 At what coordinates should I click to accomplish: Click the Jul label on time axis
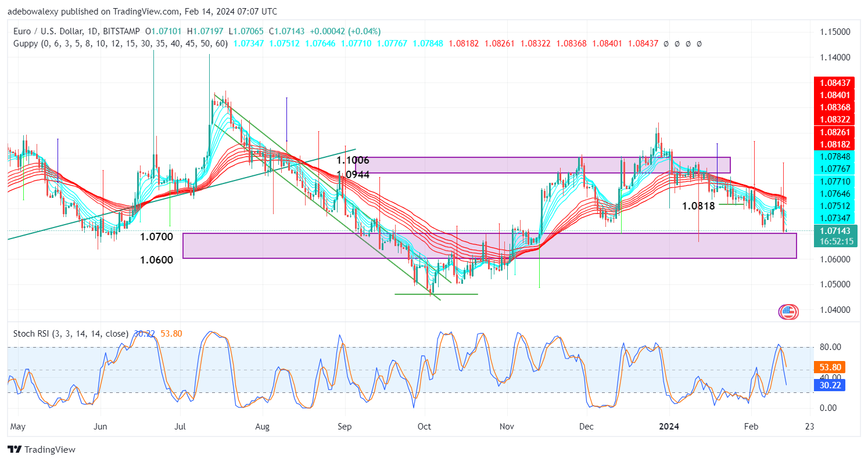[x=180, y=427]
